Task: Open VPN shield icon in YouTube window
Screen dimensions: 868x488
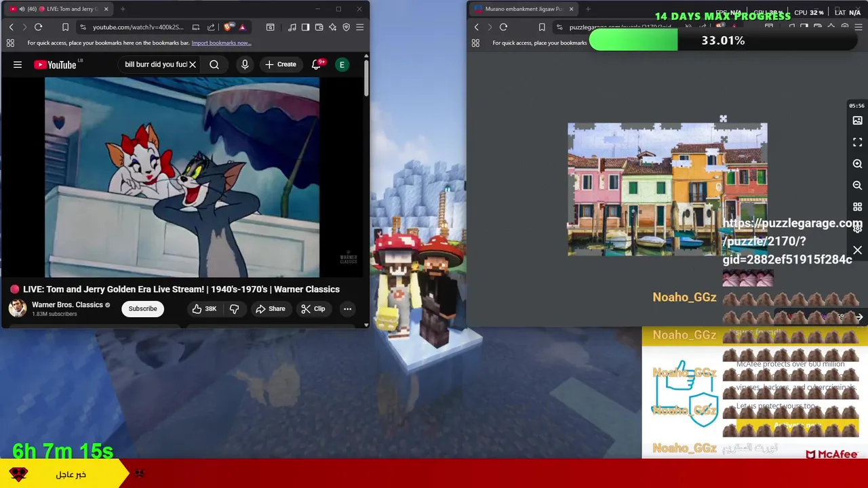Action: [x=346, y=27]
